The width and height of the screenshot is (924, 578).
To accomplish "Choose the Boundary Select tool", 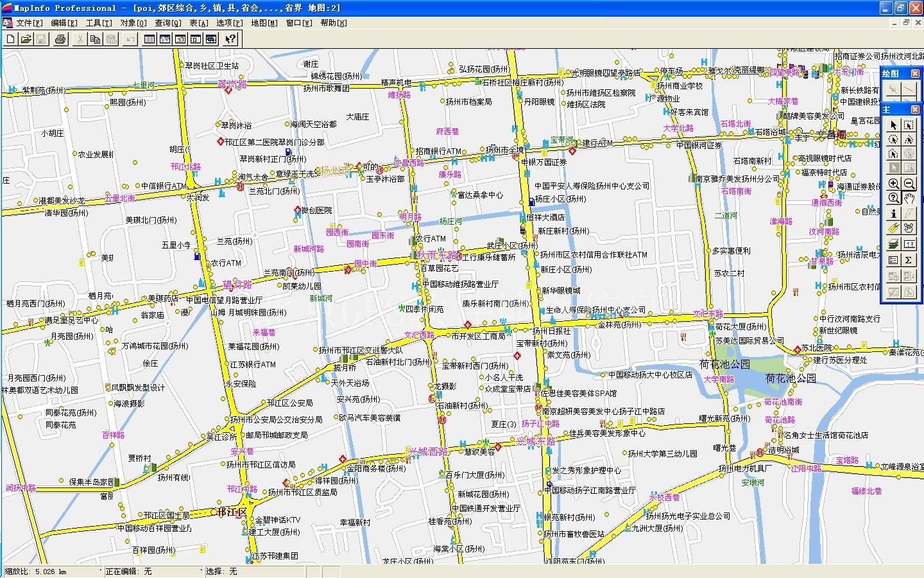I will [x=893, y=153].
